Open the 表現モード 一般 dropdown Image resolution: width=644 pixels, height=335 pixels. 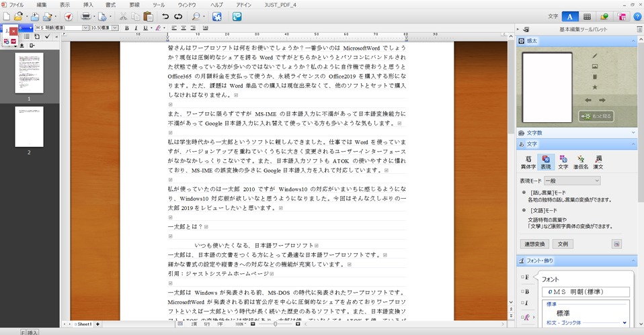(x=572, y=181)
